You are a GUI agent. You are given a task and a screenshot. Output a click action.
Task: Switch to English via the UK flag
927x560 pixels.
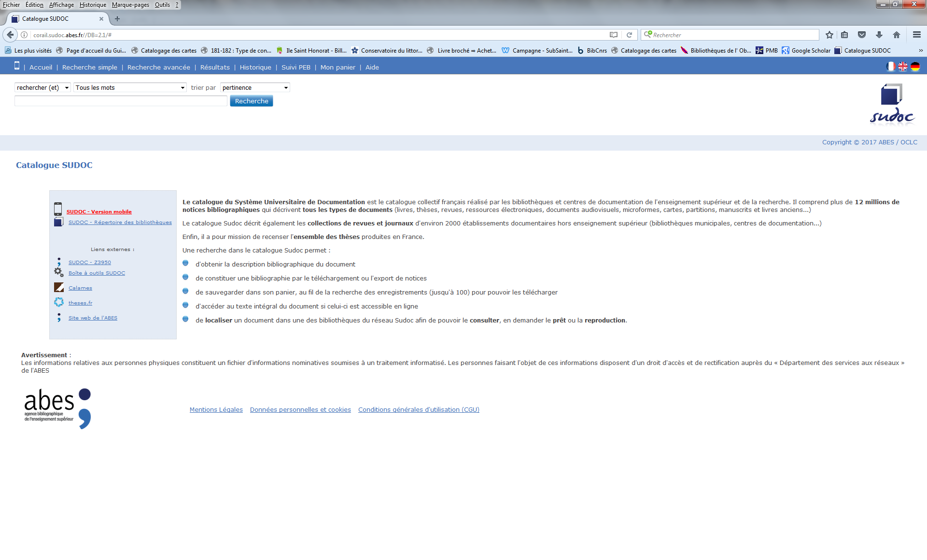tap(902, 67)
